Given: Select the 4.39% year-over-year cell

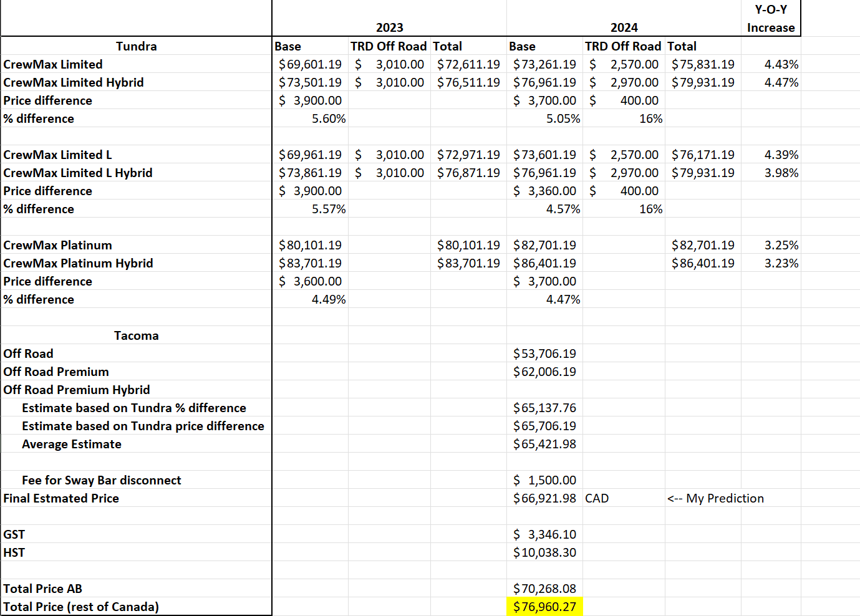Looking at the screenshot, I should 781,155.
